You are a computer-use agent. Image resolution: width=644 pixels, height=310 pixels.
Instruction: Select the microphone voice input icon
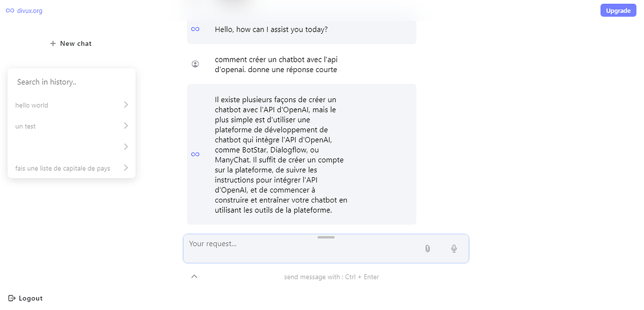pyautogui.click(x=453, y=249)
